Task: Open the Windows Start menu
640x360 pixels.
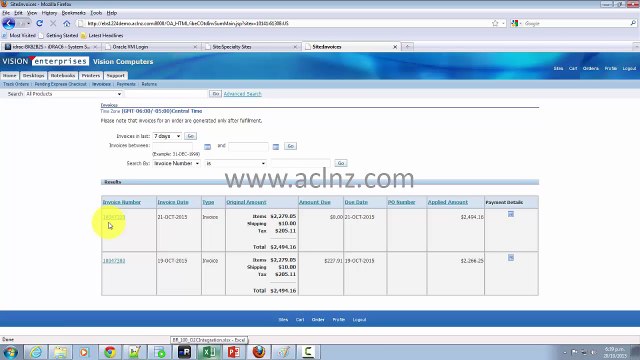Action: [11, 352]
